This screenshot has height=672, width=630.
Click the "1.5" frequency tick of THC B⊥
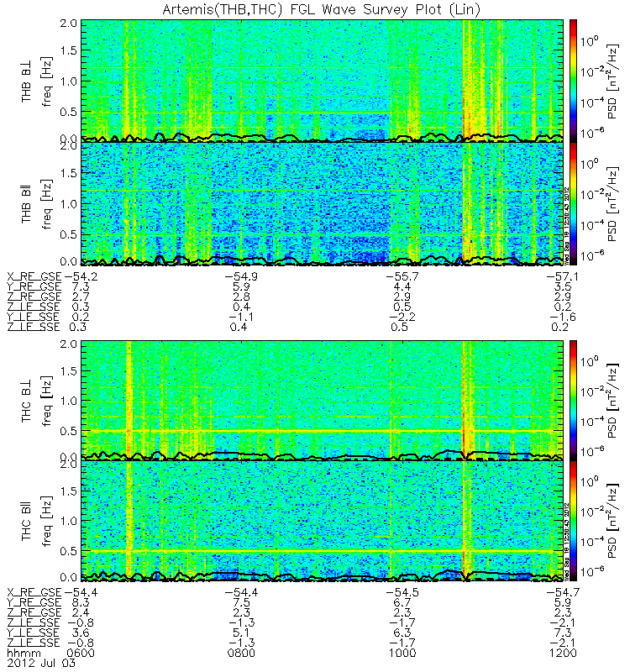(x=69, y=371)
